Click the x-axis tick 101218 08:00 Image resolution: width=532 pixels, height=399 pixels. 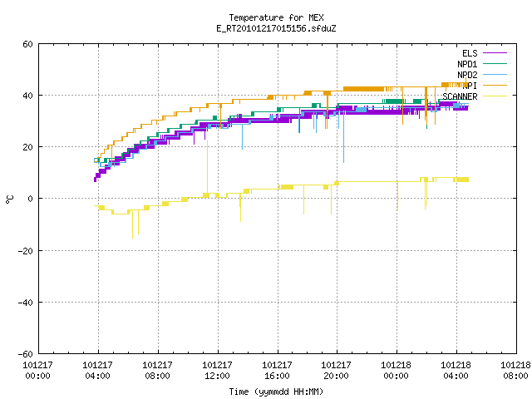click(x=515, y=371)
